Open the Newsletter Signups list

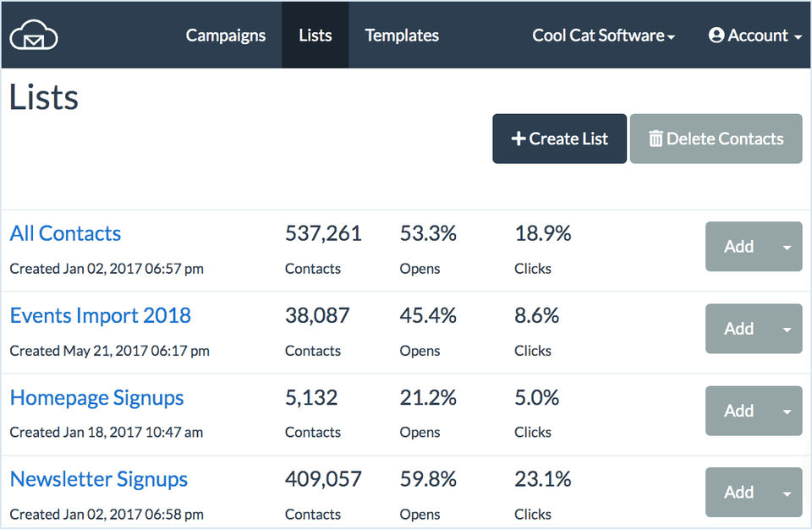[x=99, y=479]
